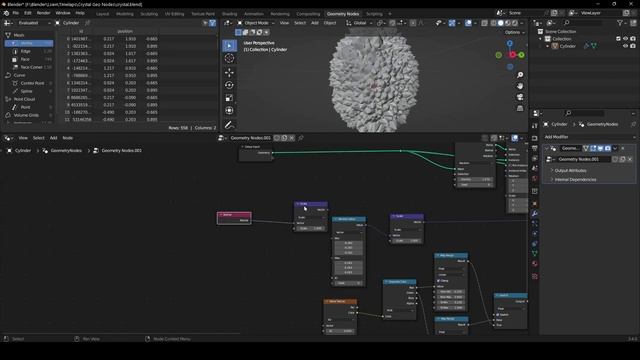Toggle modifier show in viewport icon
Screen dimensions: 640x360
tap(600, 148)
